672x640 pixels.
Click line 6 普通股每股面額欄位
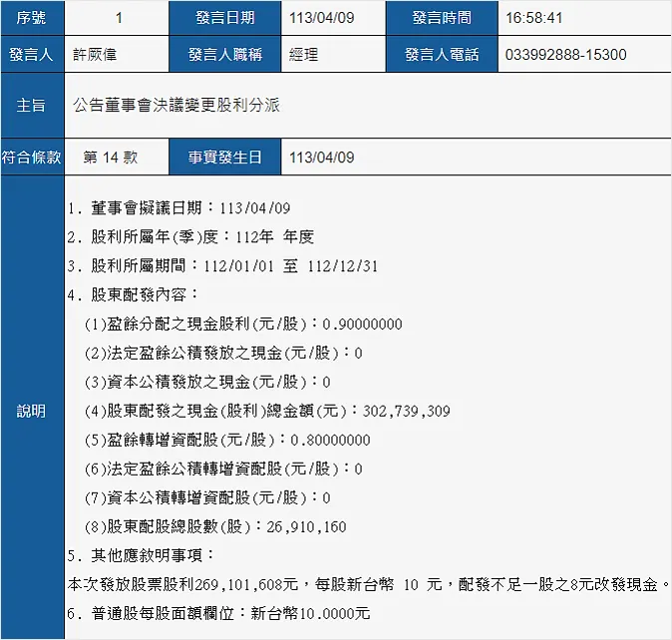click(218, 614)
